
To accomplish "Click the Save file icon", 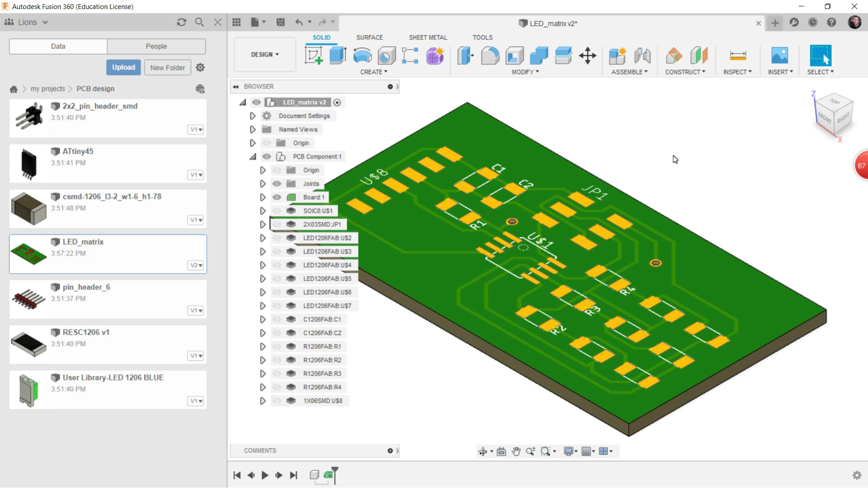I will [280, 23].
